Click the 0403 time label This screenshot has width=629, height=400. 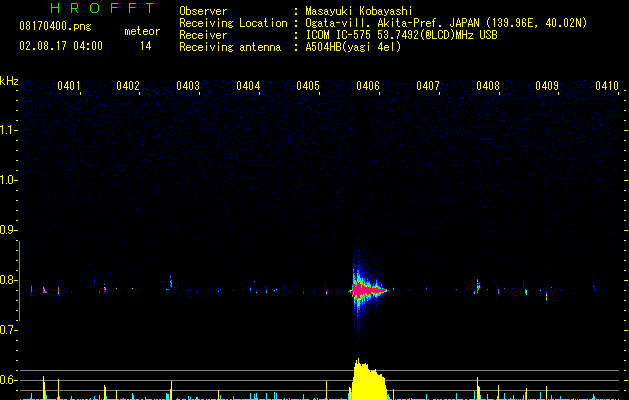188,86
